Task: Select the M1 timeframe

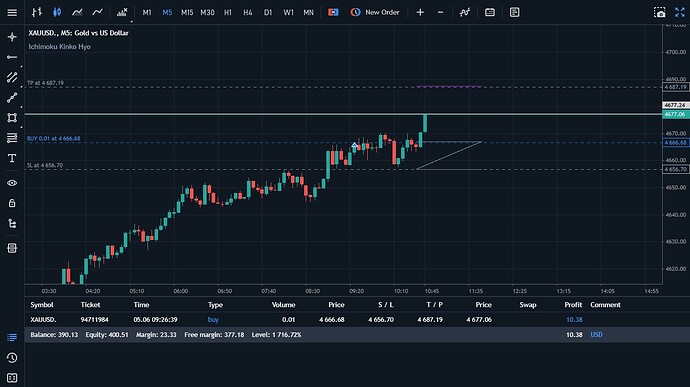Action: 147,12
